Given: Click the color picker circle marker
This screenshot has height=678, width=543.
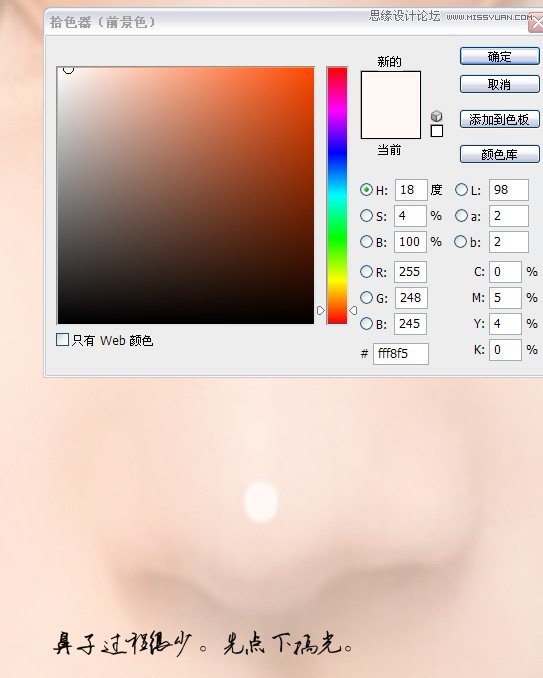Looking at the screenshot, I should pyautogui.click(x=68, y=69).
